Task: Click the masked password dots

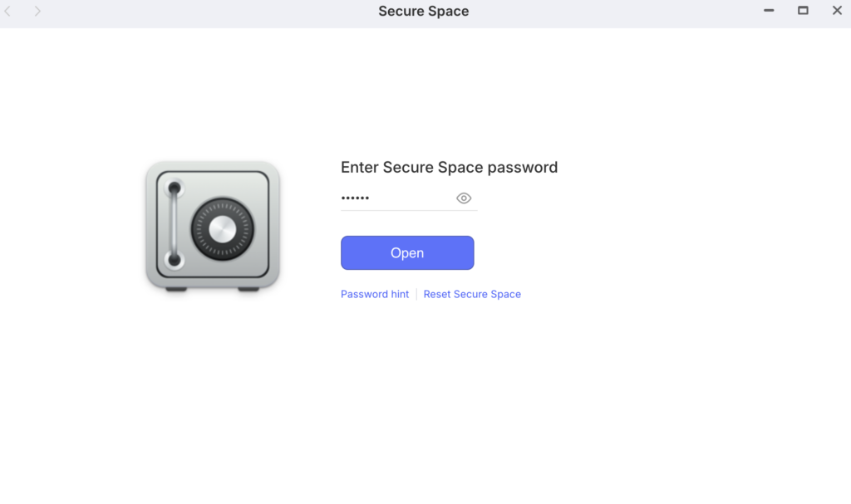Action: (355, 198)
